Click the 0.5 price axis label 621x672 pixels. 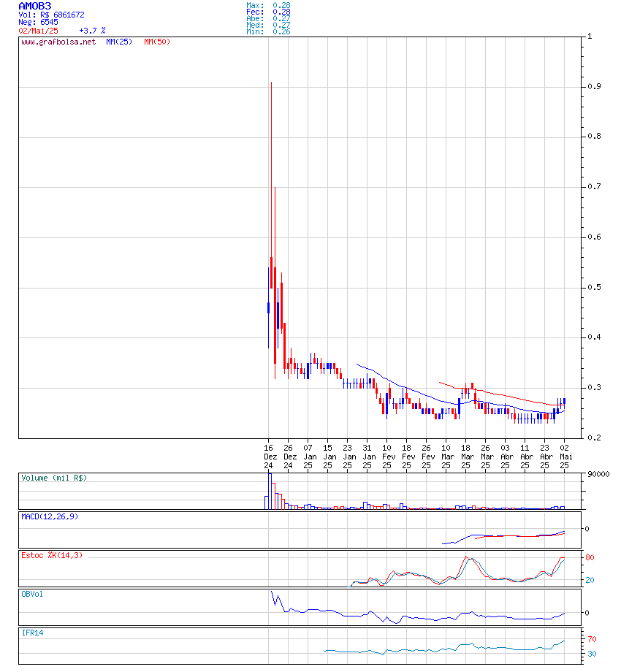coord(594,287)
